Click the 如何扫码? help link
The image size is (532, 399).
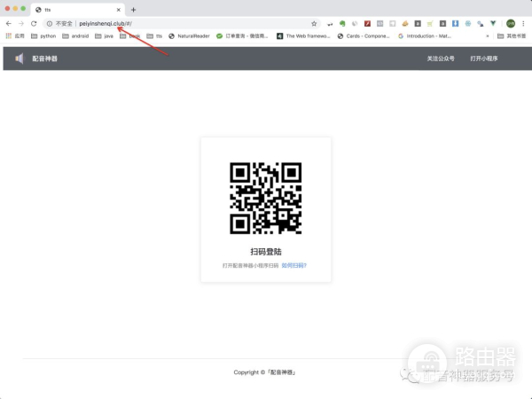[x=293, y=265]
